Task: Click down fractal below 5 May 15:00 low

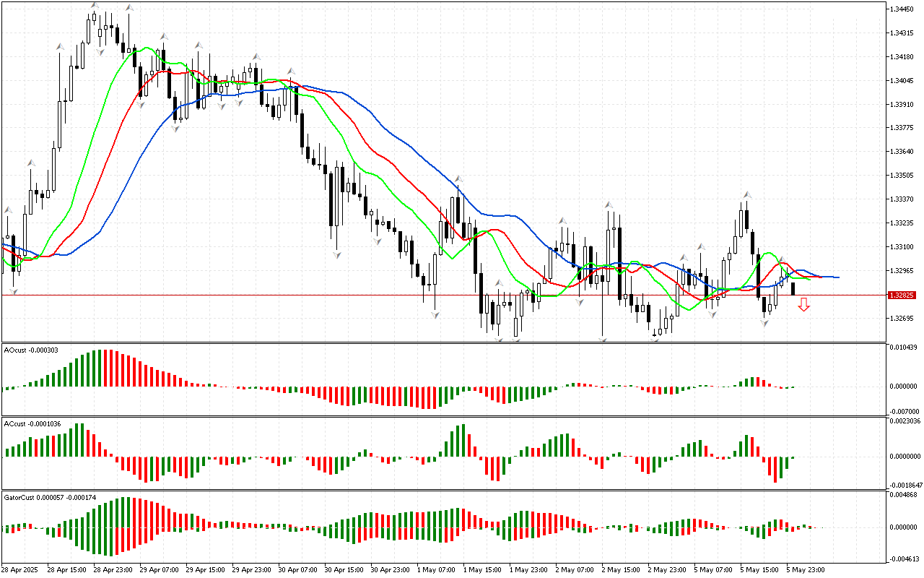Action: pos(764,323)
